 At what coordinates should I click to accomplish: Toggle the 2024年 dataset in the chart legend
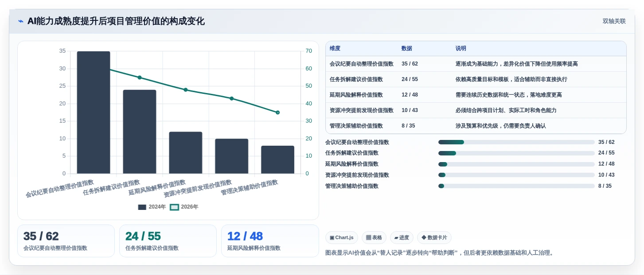(x=152, y=207)
